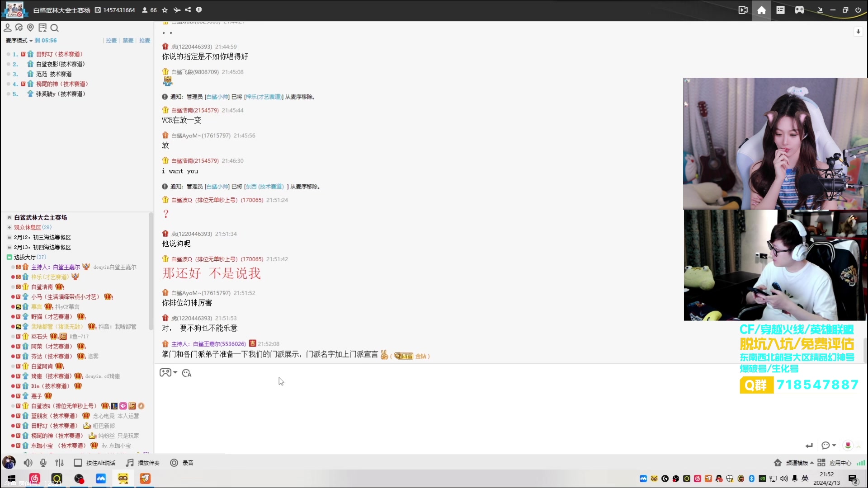Mute the speaker volume icon
This screenshot has width=868, height=488.
(x=28, y=463)
